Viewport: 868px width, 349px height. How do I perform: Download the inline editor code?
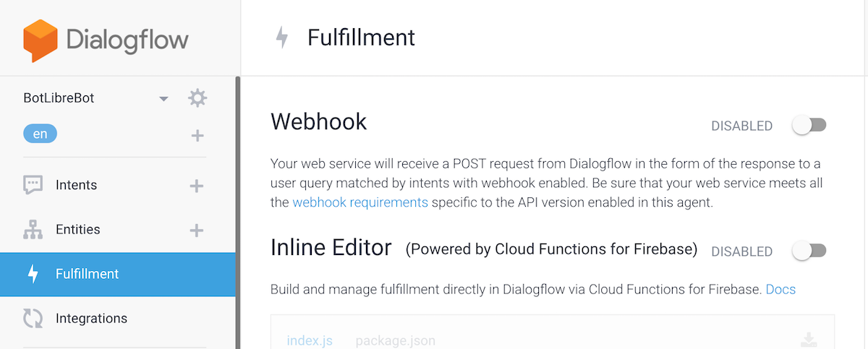809,340
